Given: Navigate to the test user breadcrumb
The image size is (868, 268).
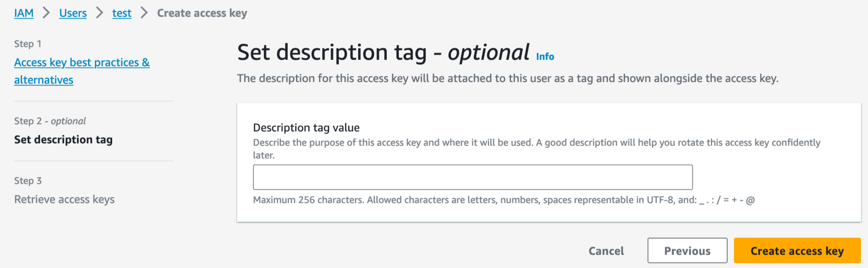Looking at the screenshot, I should click(x=122, y=13).
